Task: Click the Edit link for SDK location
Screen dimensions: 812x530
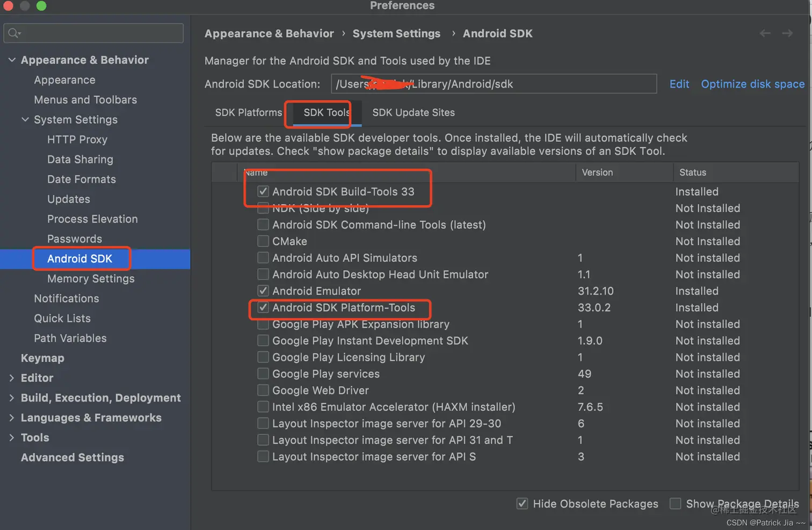Action: click(x=679, y=84)
